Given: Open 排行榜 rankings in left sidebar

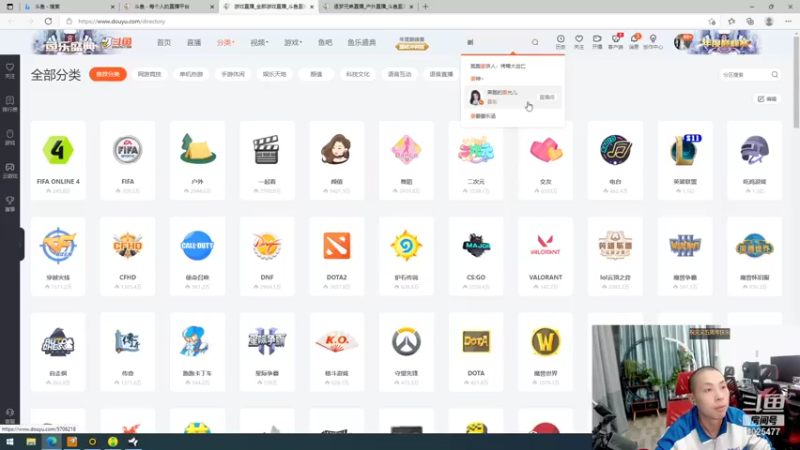Looking at the screenshot, I should (10, 104).
